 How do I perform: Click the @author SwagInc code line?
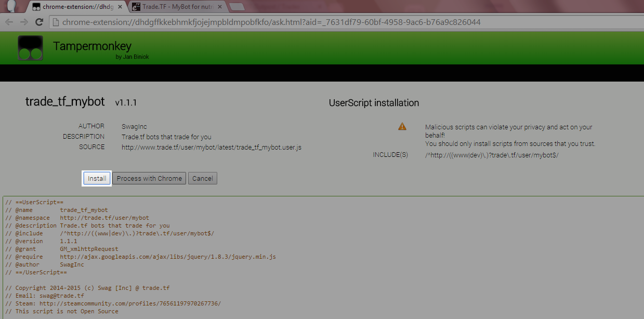[45, 265]
